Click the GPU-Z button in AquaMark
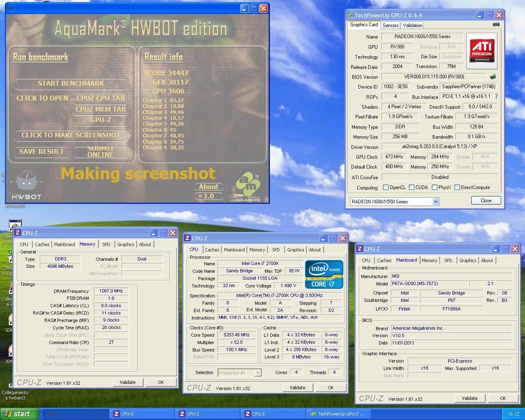This screenshot has height=420, width=525. (100, 120)
